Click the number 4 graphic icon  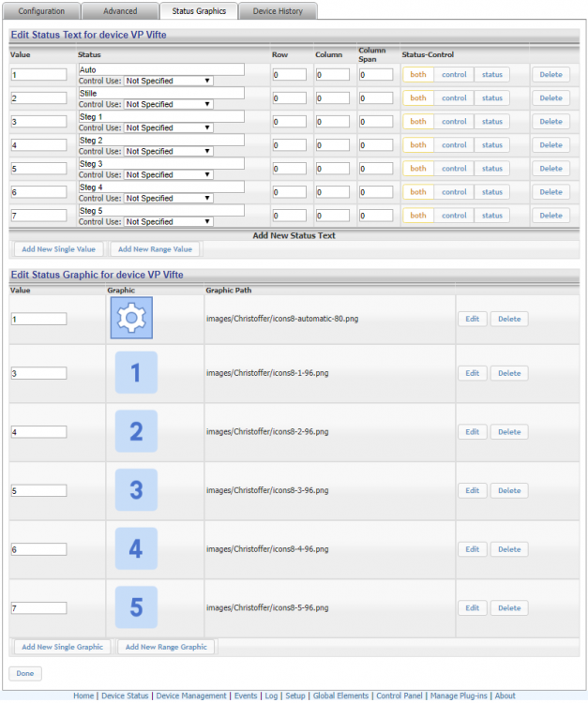tap(136, 549)
